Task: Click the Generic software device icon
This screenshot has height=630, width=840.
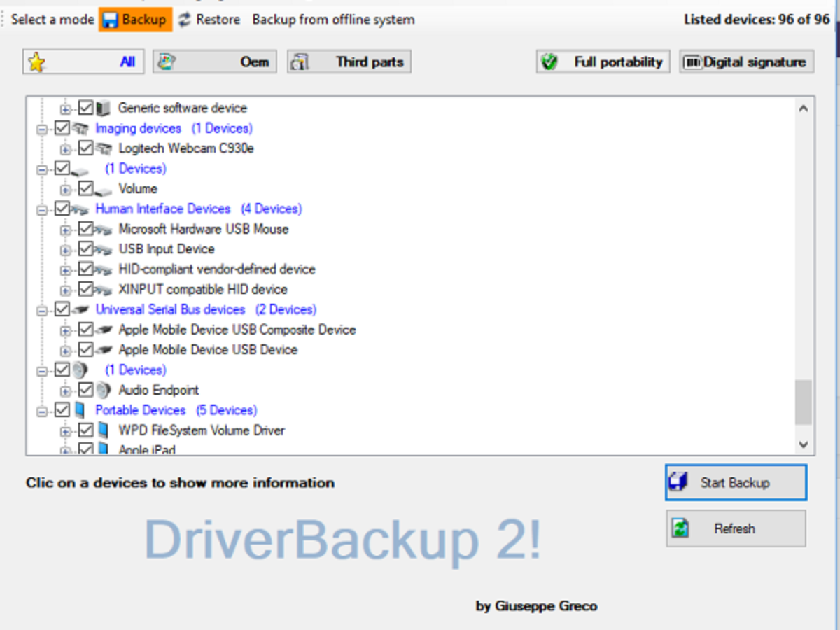Action: click(104, 108)
